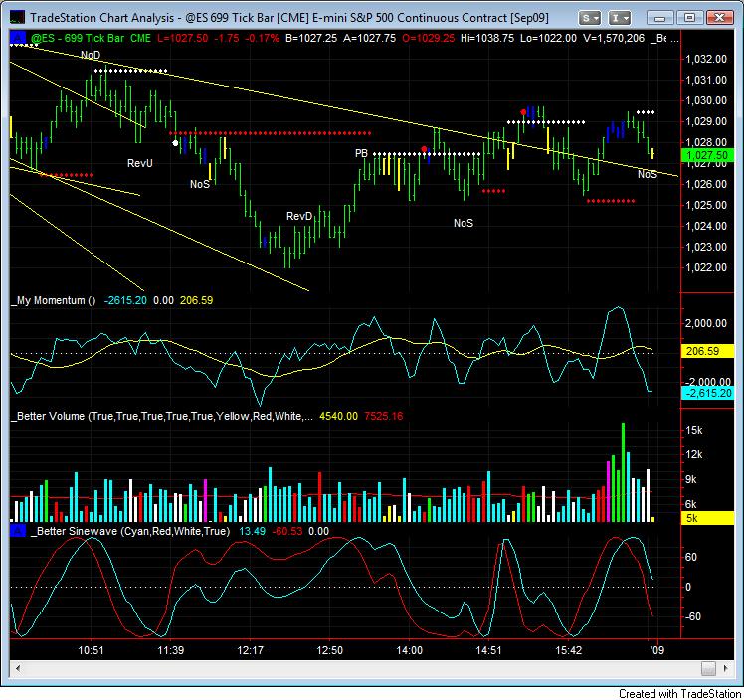
Task: Click the -2615.20 momentum readout in label row
Action: [x=125, y=300]
